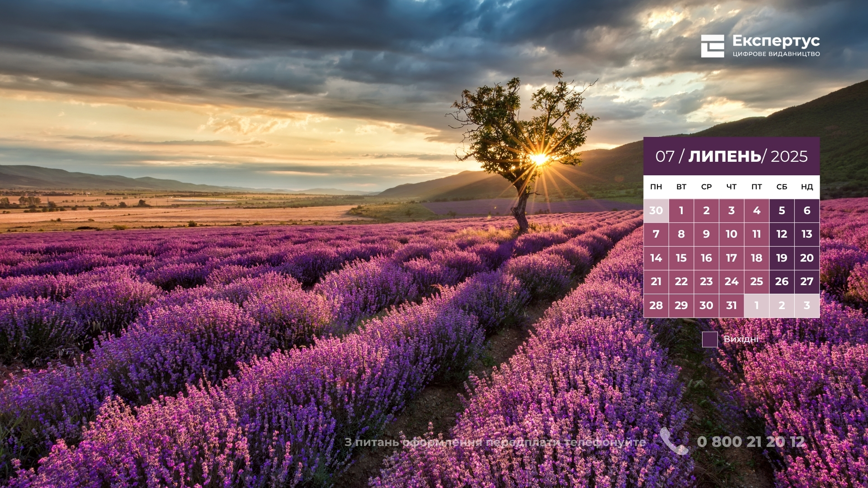Select July 24 in the calendar
This screenshot has width=868, height=488.
tap(731, 282)
